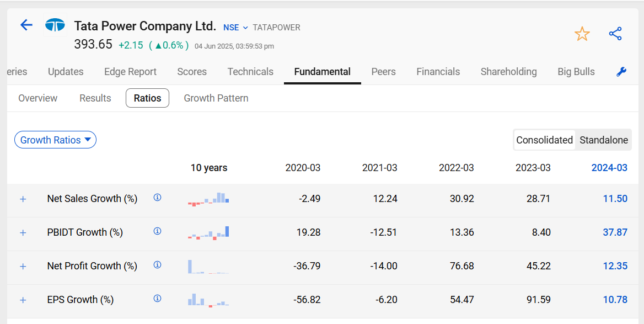Go back using the blue arrow
The height and width of the screenshot is (324, 644).
26,25
